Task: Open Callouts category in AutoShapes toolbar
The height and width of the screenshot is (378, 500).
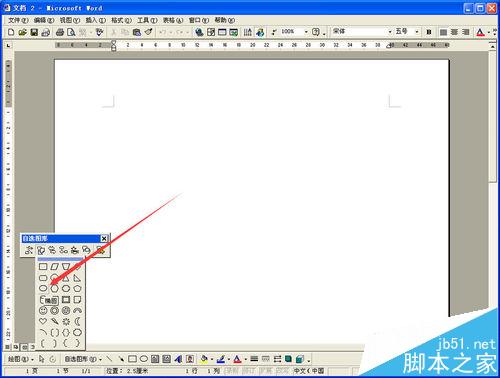Action: tap(86, 250)
